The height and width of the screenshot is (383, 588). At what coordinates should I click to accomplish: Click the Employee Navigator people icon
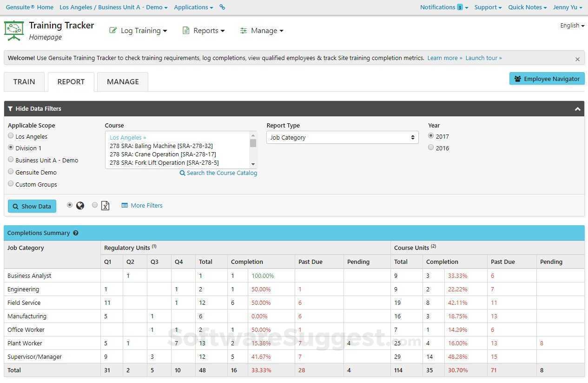(x=517, y=78)
